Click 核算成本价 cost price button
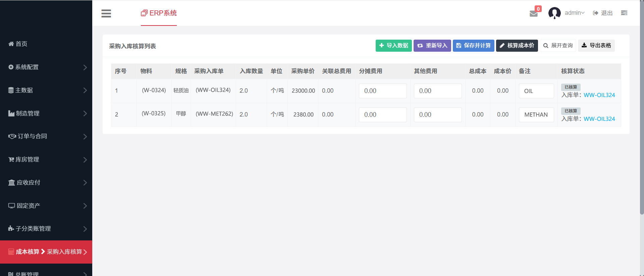644x276 pixels. click(517, 46)
